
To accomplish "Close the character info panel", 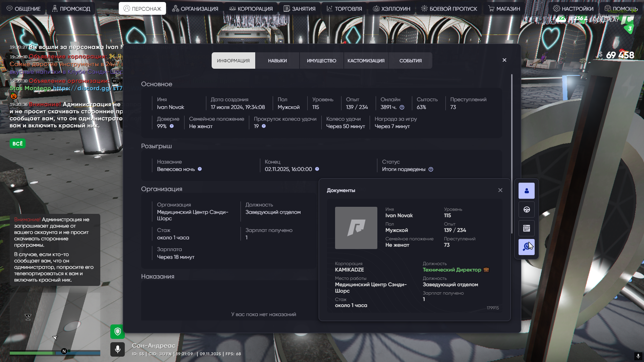I will (x=504, y=60).
